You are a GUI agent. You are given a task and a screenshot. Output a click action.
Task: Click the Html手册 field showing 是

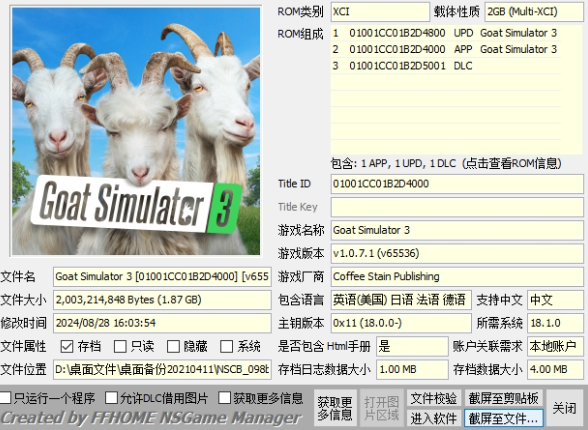click(412, 347)
